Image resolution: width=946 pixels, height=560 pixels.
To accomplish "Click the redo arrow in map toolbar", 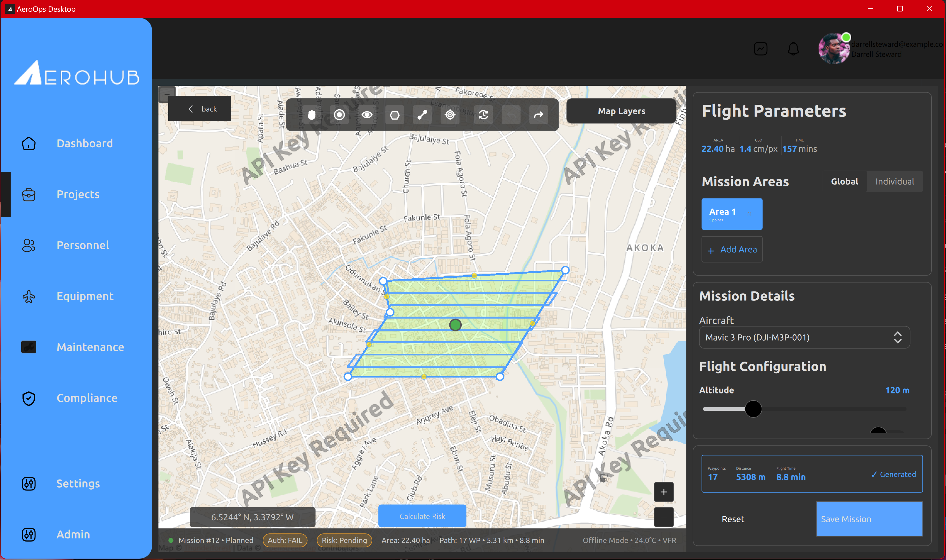I will (539, 115).
